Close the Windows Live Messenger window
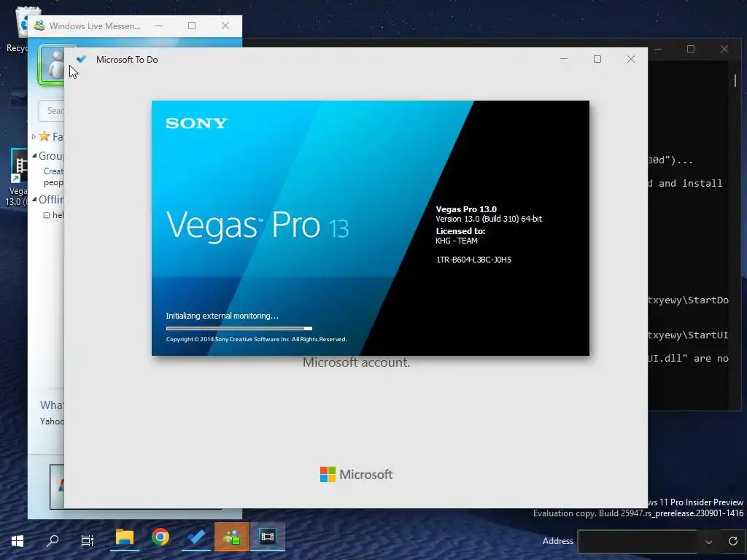The image size is (747, 560). [x=225, y=26]
